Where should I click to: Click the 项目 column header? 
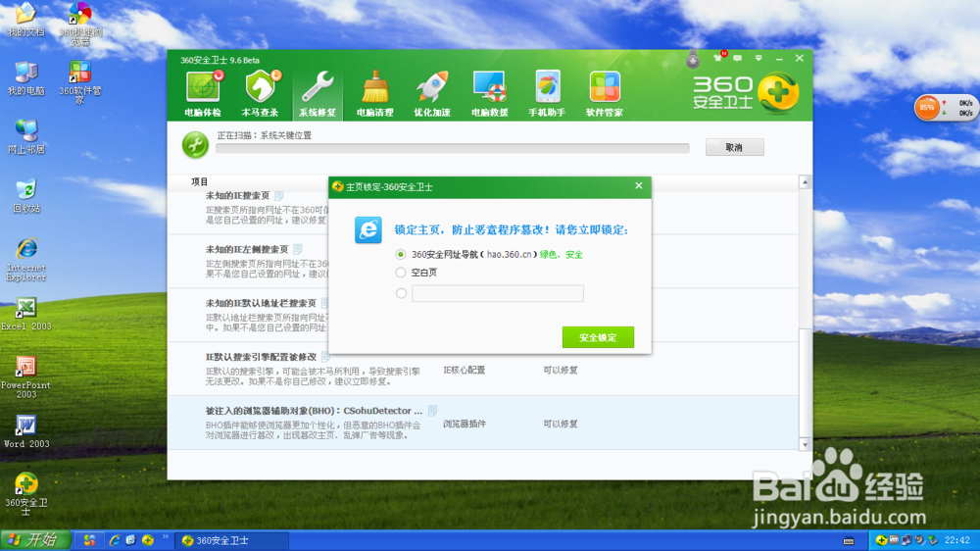(x=199, y=181)
